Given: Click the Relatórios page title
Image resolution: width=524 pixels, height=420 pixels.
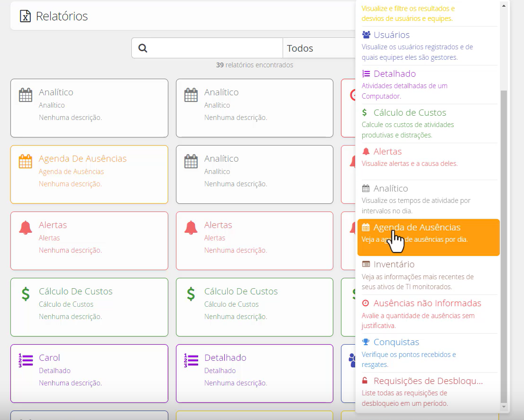Looking at the screenshot, I should coord(62,16).
